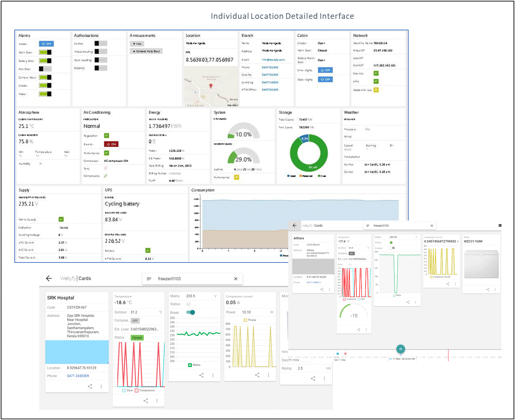The height and width of the screenshot is (420, 515).
Task: Enable the Housekeeping authorisation switch
Action: pos(101,52)
